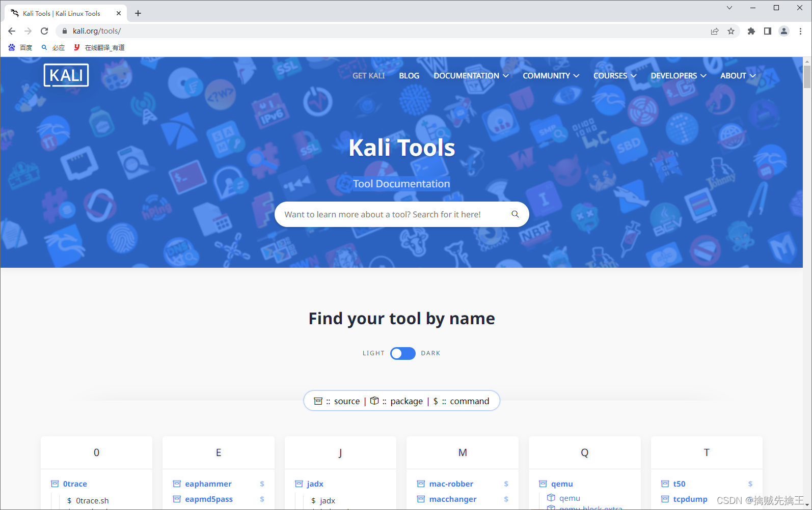Open the tcpdump tool link

(690, 499)
